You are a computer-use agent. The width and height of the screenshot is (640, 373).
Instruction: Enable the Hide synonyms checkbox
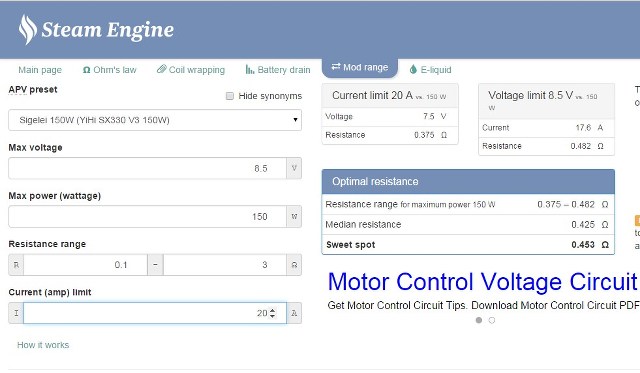[230, 96]
